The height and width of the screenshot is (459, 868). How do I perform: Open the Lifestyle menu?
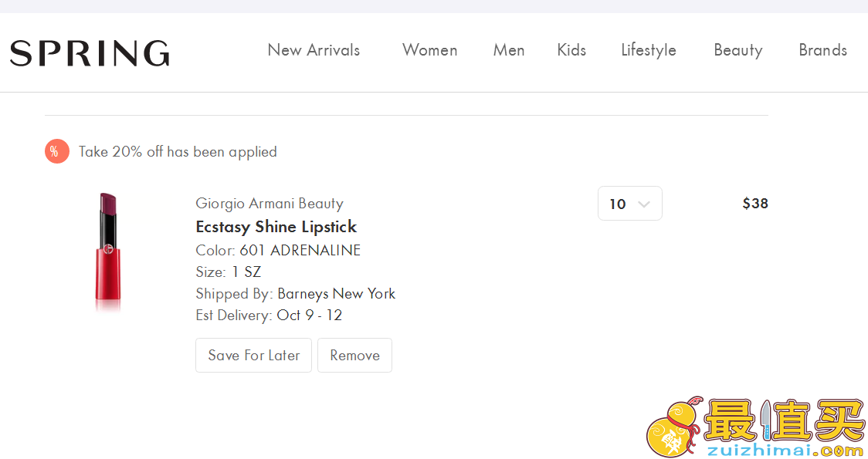[x=648, y=50]
